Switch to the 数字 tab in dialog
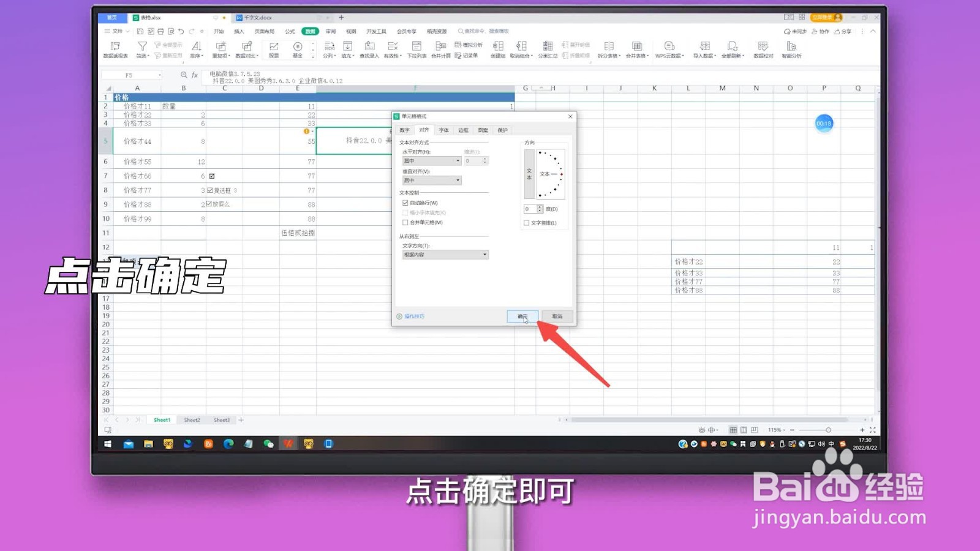Screen dimensions: 980x551 pos(404,130)
